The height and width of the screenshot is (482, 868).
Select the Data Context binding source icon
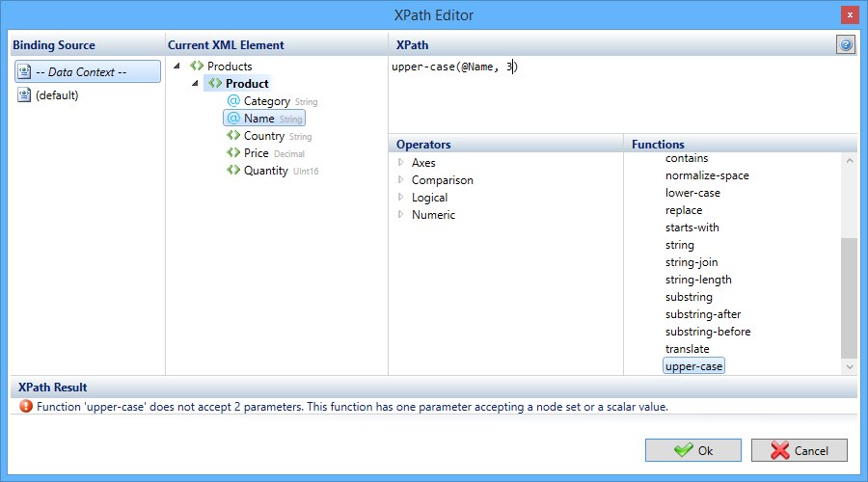[24, 72]
